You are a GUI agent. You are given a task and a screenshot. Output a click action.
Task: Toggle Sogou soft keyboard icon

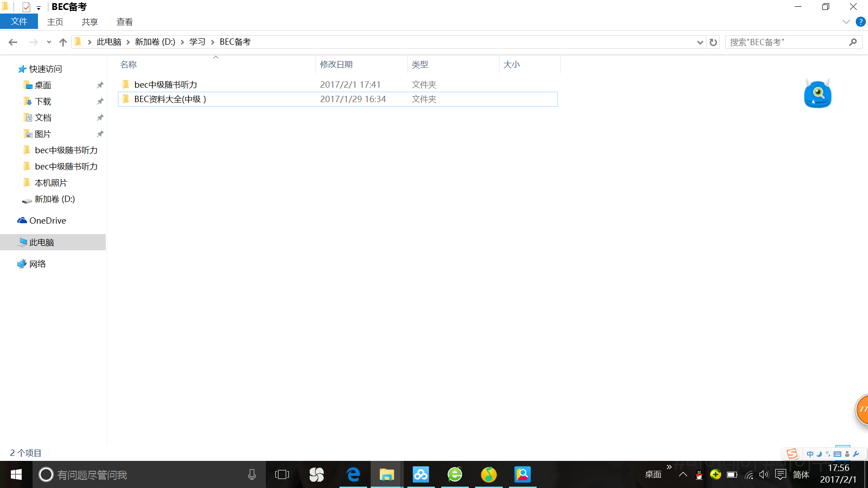pyautogui.click(x=837, y=454)
